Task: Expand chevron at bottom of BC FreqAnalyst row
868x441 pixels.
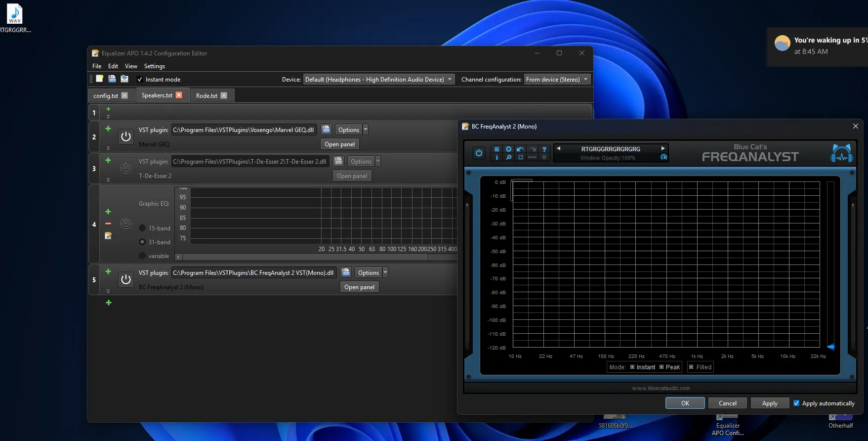Action: (108, 291)
